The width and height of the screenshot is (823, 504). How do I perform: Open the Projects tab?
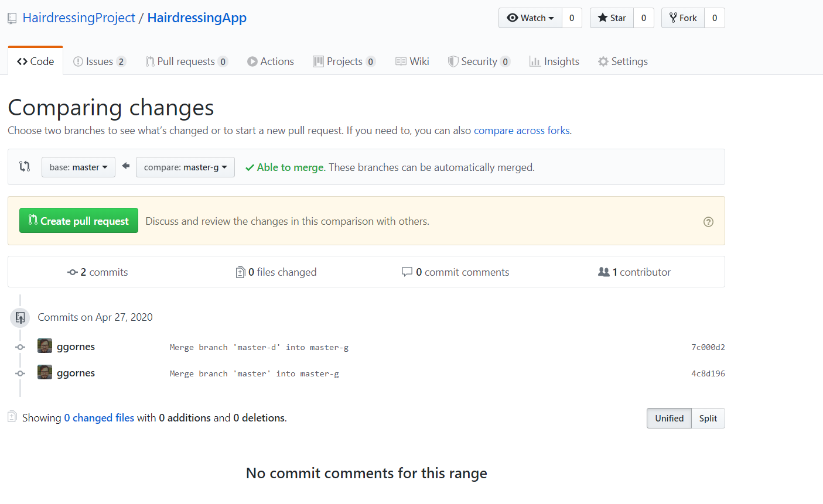(344, 61)
